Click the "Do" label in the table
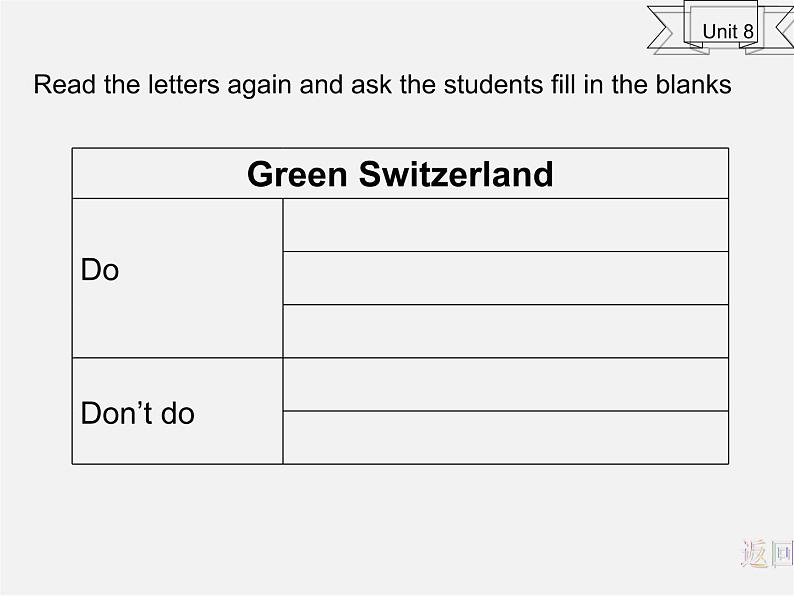The width and height of the screenshot is (794, 596). click(100, 270)
